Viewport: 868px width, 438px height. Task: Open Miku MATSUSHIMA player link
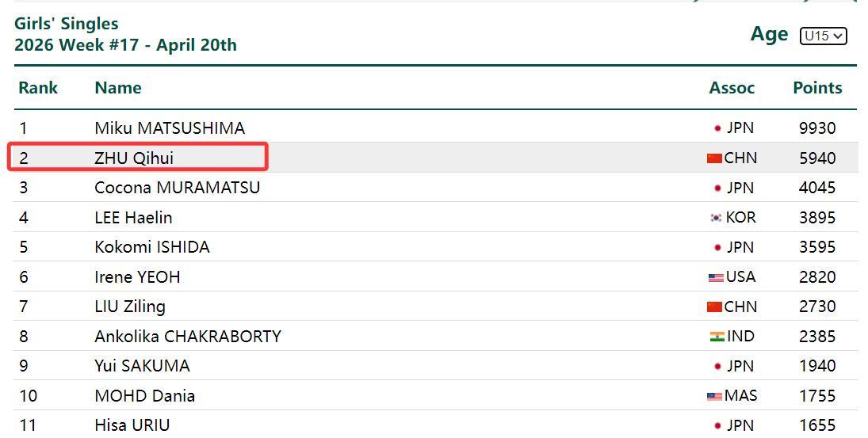[169, 128]
